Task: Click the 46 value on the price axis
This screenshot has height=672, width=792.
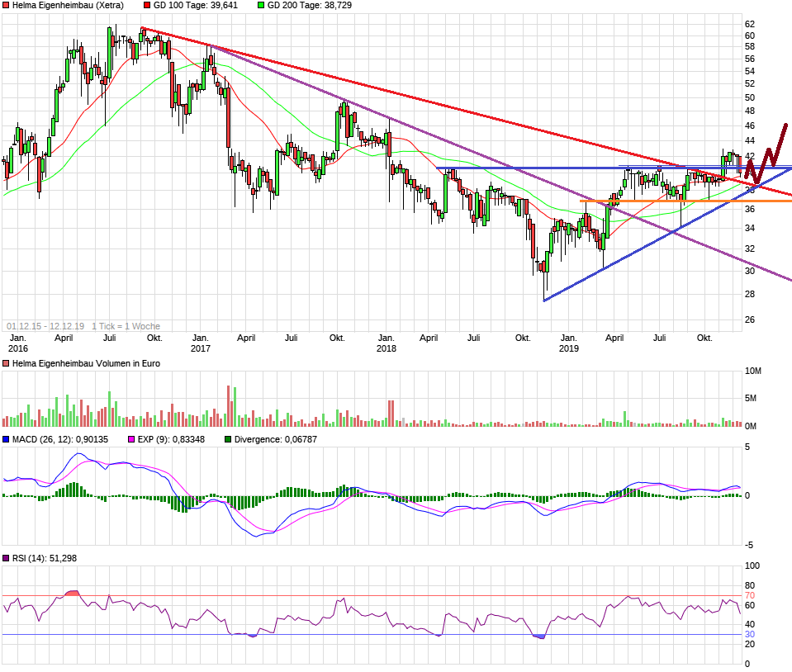Action: pyautogui.click(x=750, y=125)
